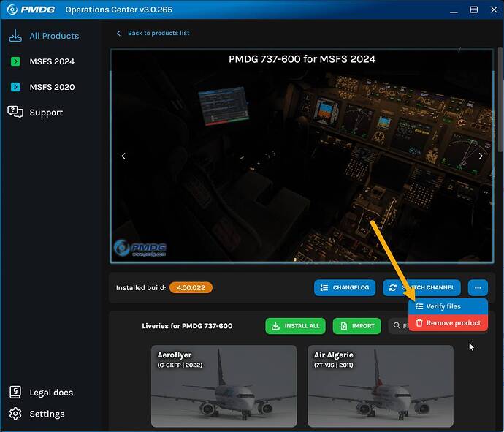Click the PMDG 737-600 cockpit image
This screenshot has height=432, width=504.
click(x=302, y=156)
